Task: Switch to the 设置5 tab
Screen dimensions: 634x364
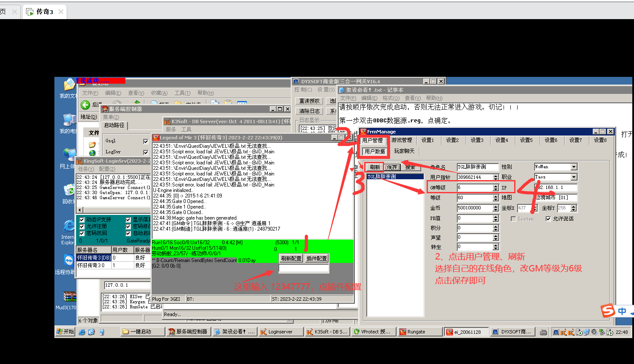Action: coord(526,140)
